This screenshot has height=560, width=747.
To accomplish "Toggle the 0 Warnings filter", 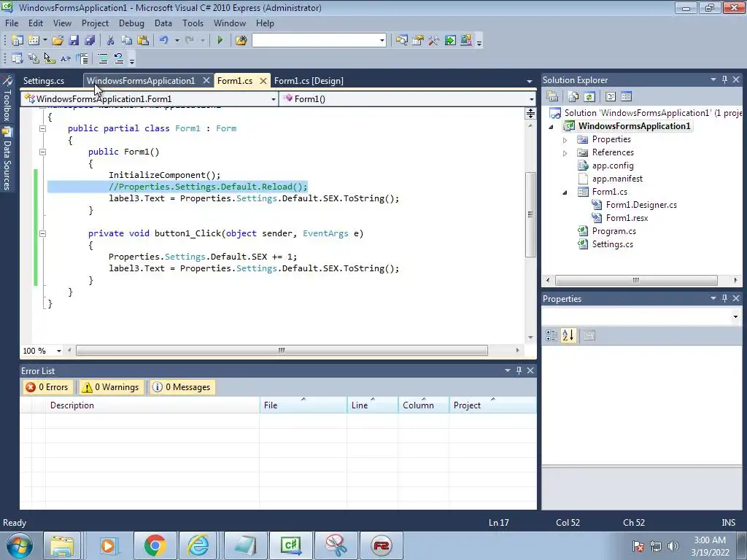I will [x=111, y=387].
